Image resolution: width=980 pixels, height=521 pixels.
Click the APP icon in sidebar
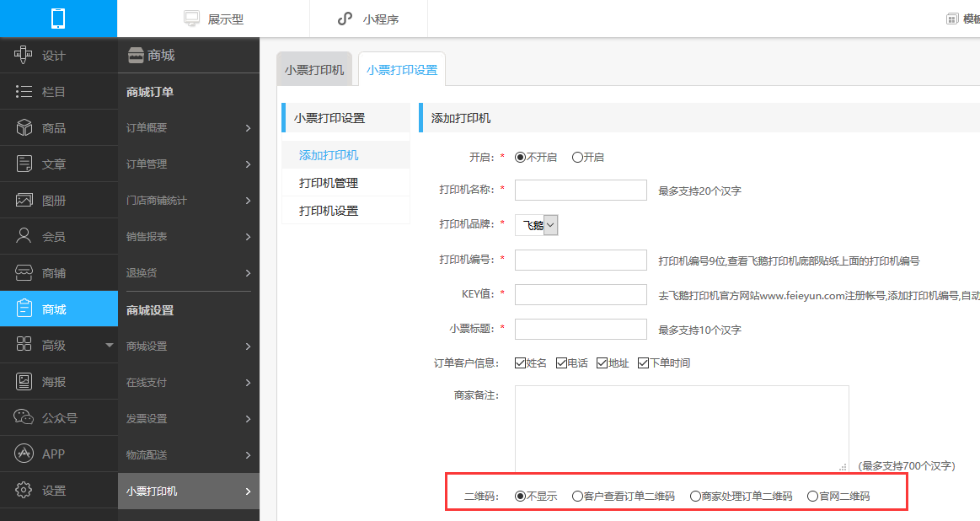point(24,454)
